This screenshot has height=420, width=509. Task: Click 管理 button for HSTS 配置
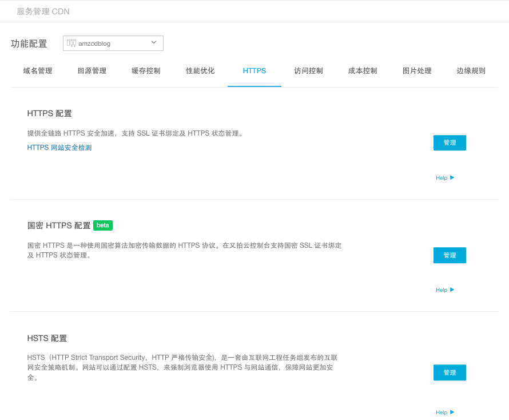click(x=450, y=373)
